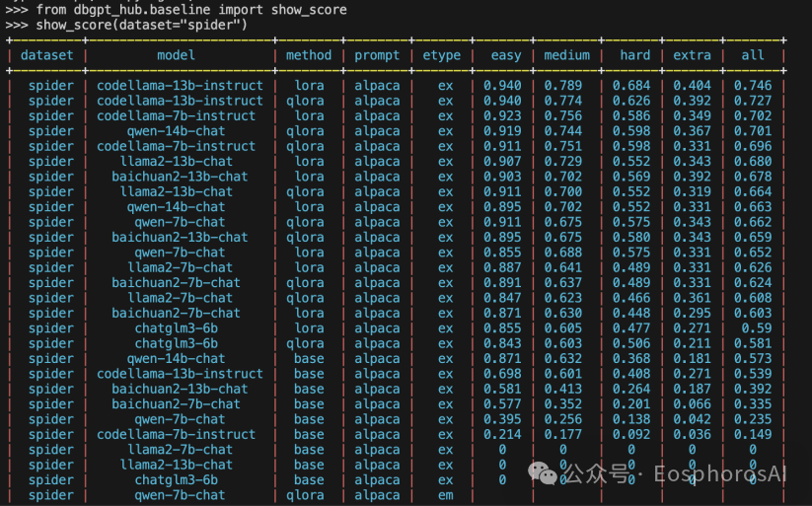The height and width of the screenshot is (506, 812).
Task: Click 'baichuan2-13b-chat' in the base row
Action: [180, 389]
